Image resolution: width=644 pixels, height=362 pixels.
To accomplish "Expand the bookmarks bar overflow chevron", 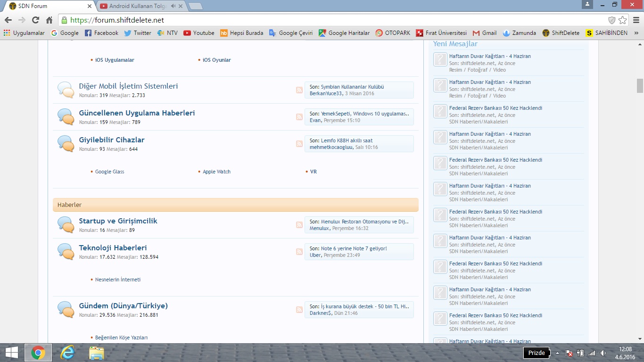I will coord(636,33).
